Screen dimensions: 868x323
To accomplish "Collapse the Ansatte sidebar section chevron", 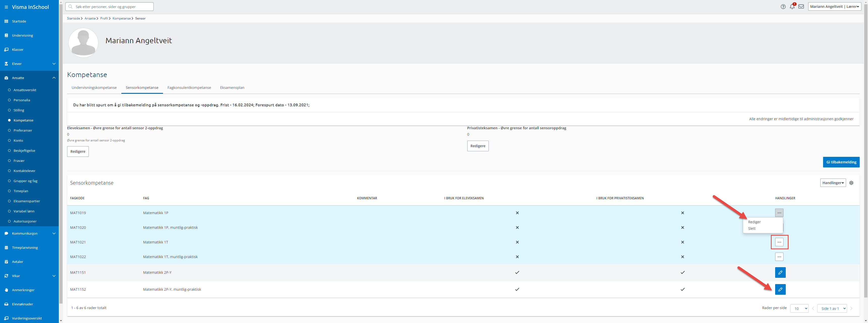I will (54, 78).
